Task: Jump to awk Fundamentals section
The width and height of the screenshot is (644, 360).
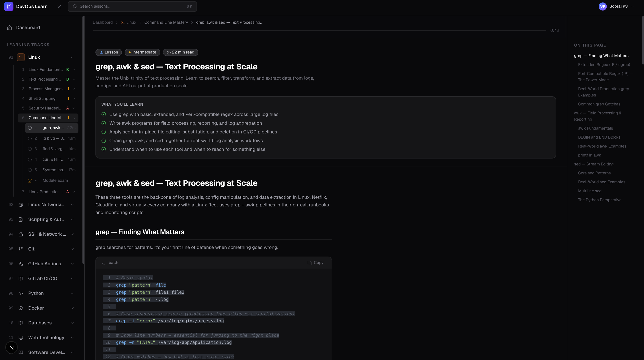Action: (595, 129)
